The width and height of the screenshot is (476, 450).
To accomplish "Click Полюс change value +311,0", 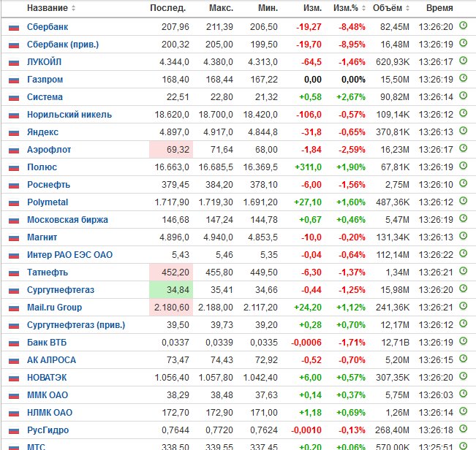I will (308, 167).
